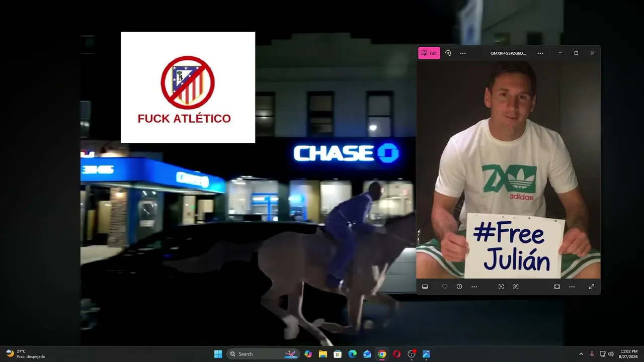Open Copilot from the taskbar
The height and width of the screenshot is (362, 644).
point(308,354)
